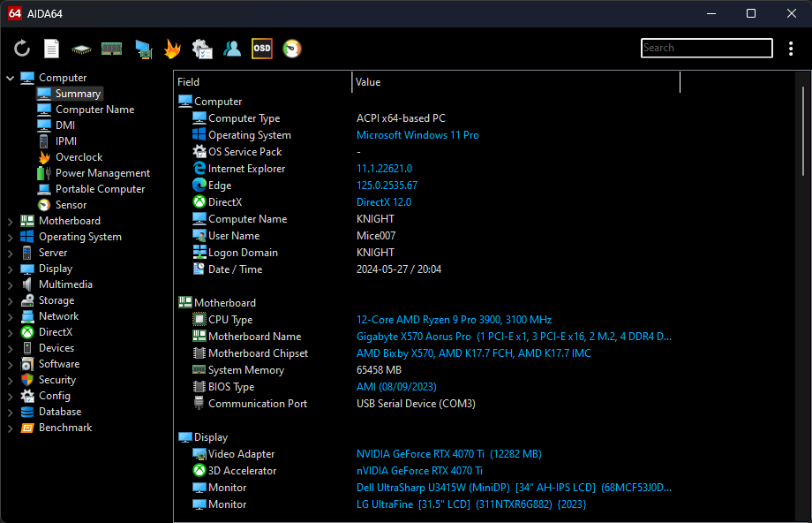This screenshot has height=523, width=812.
Task: Click the NVIDIA GeForce RTX 4070 Ti video adapter link
Action: click(419, 454)
